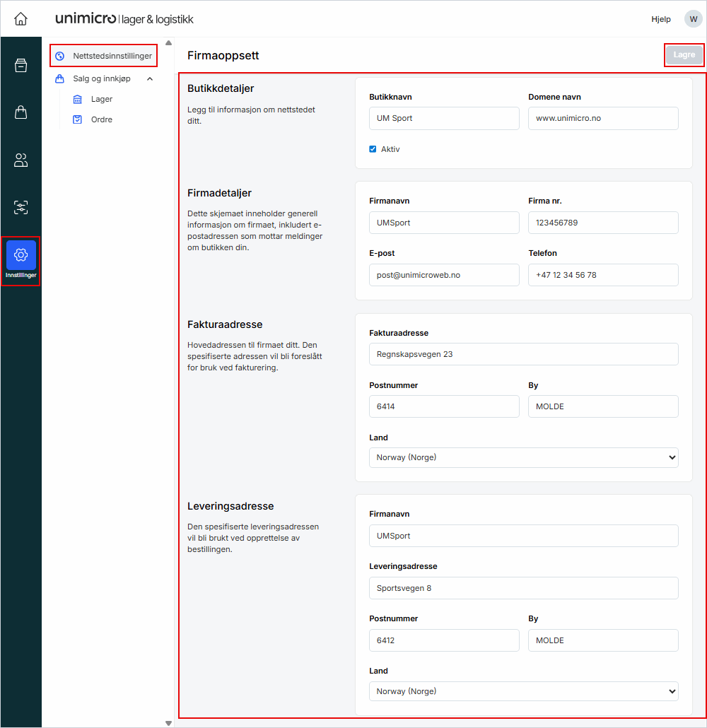Image resolution: width=707 pixels, height=728 pixels.
Task: Select Lager in the side menu
Action: click(x=101, y=100)
